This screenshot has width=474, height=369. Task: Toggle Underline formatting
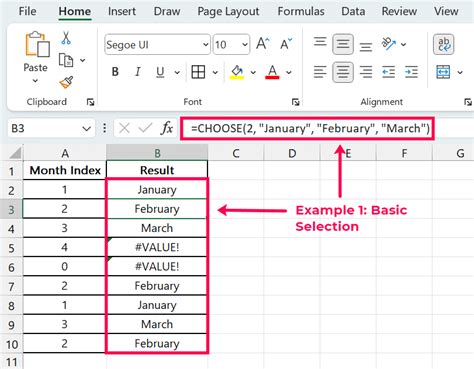pyautogui.click(x=160, y=72)
